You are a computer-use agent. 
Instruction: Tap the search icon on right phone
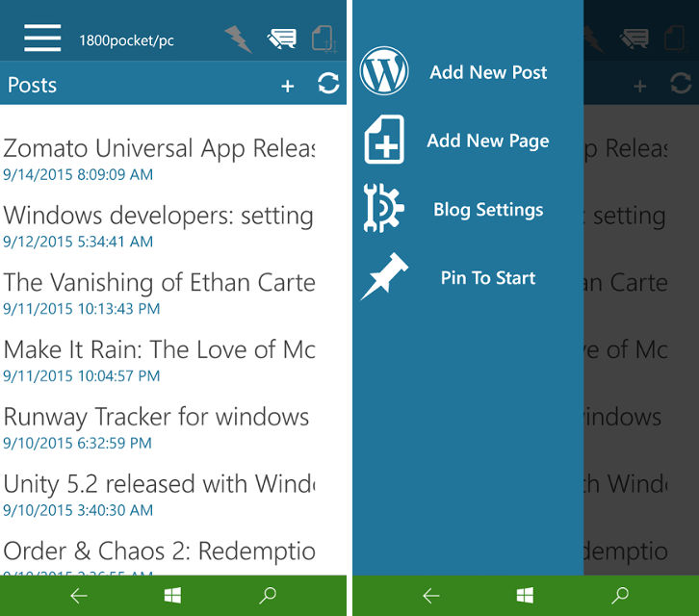click(x=620, y=595)
